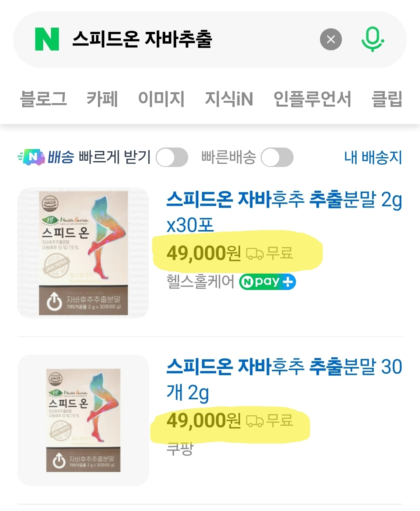Viewport: 420px width, 511px height.
Task: Open the 카페 tab
Action: coord(102,98)
